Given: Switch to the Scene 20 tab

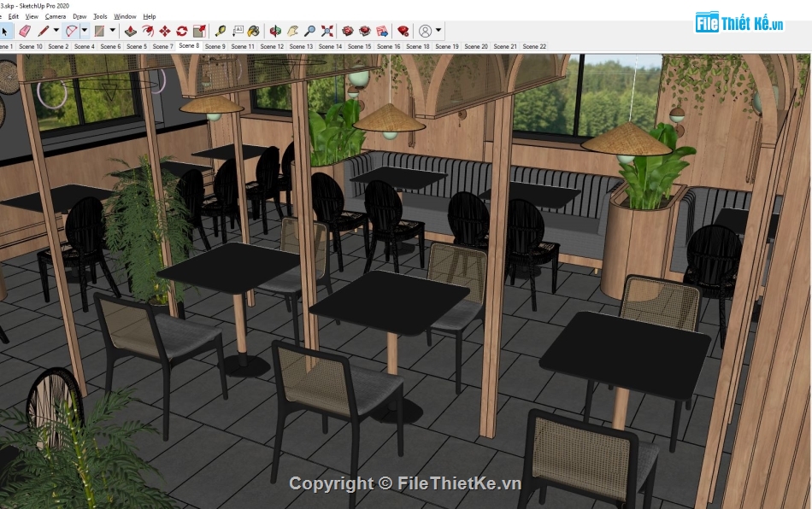Looking at the screenshot, I should (x=476, y=47).
